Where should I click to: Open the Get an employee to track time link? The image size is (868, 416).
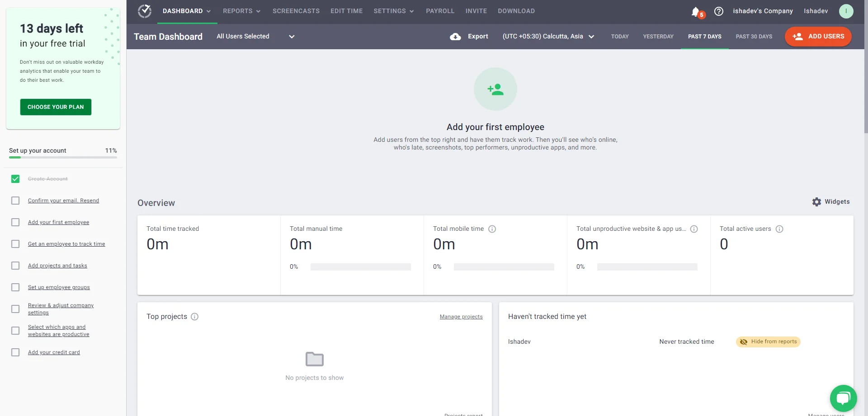[66, 244]
